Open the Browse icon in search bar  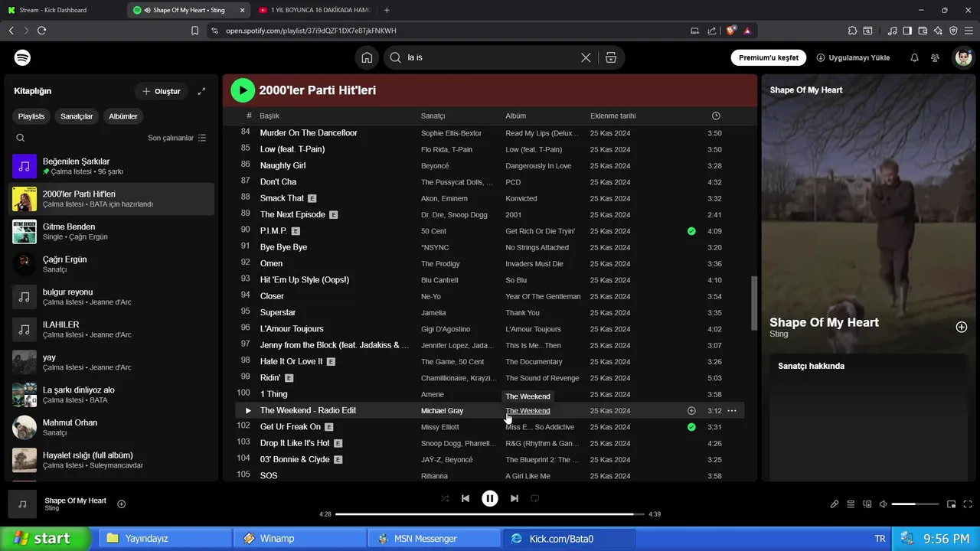coord(610,57)
